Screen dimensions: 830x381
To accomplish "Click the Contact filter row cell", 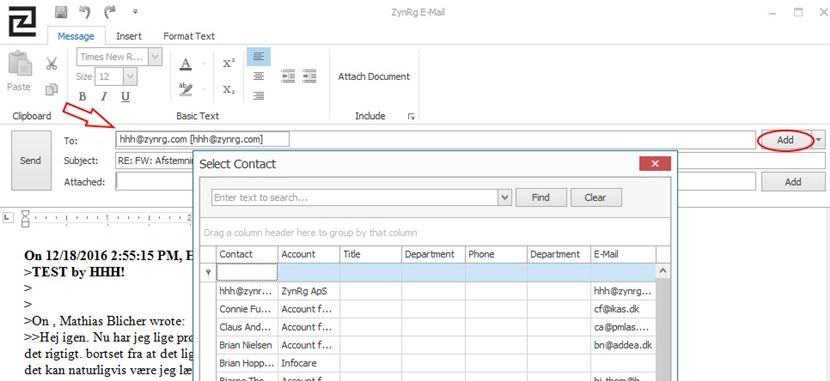I will 247,272.
